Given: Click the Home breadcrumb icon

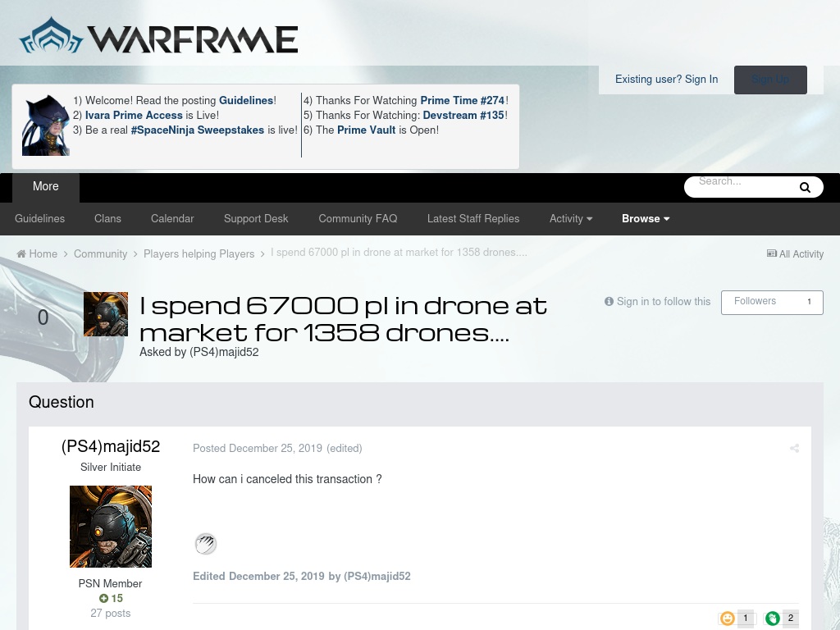Looking at the screenshot, I should pos(21,254).
